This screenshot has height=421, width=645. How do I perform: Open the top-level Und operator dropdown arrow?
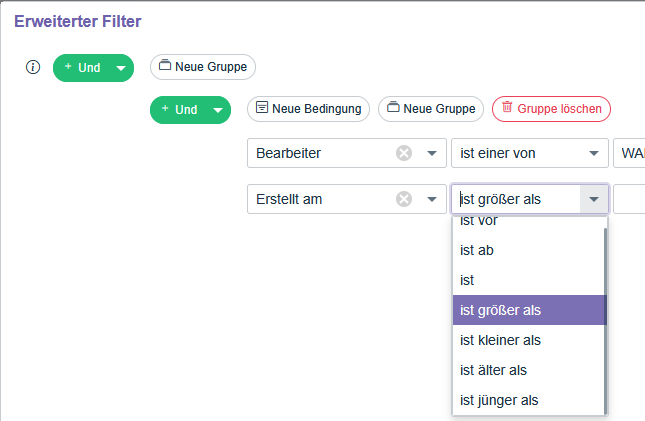click(121, 68)
